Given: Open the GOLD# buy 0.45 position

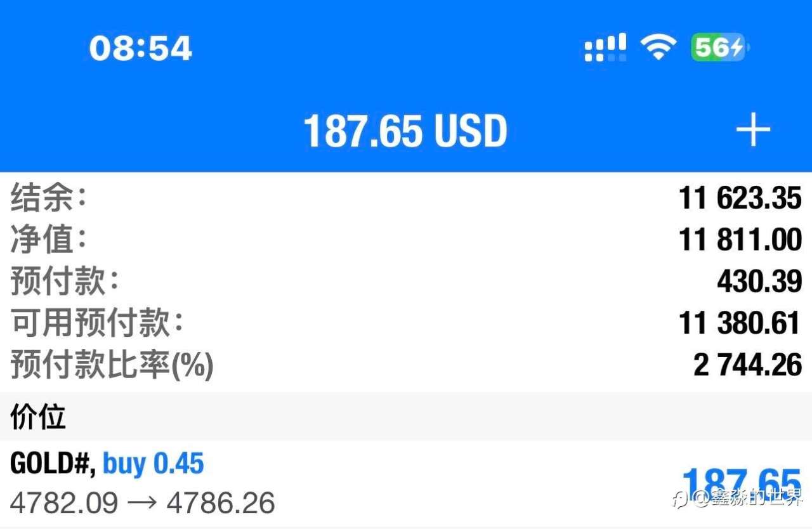Looking at the screenshot, I should (x=107, y=464).
